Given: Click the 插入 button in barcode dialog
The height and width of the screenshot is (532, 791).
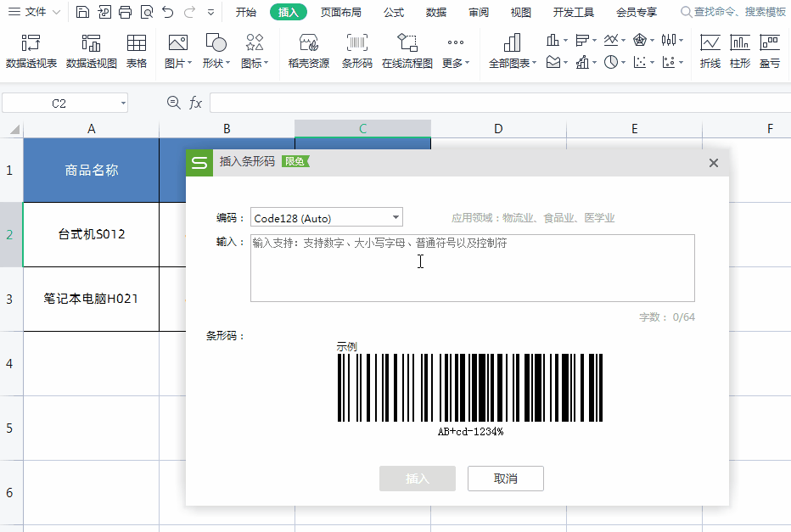Looking at the screenshot, I should pos(418,478).
